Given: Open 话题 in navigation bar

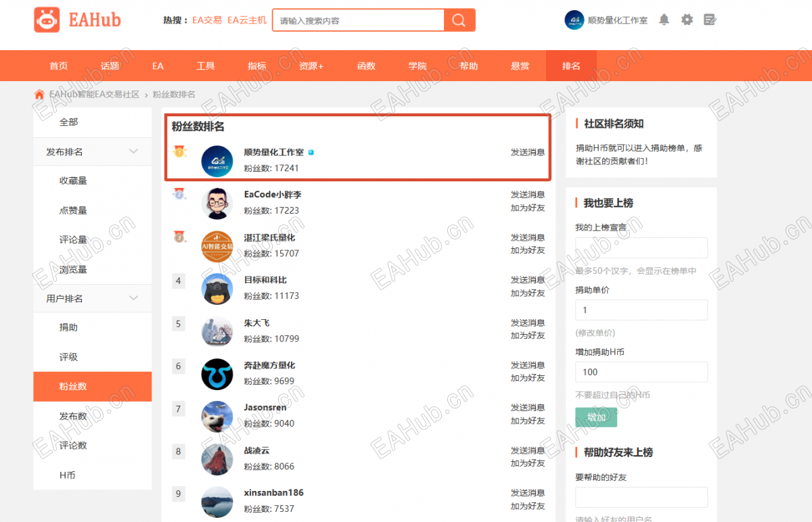Looking at the screenshot, I should point(110,66).
